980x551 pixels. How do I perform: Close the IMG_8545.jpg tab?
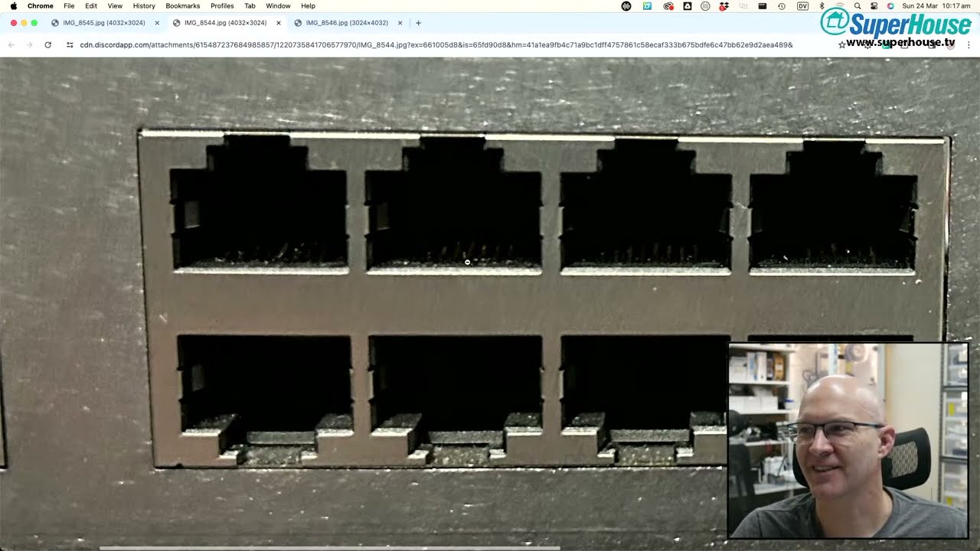[157, 23]
